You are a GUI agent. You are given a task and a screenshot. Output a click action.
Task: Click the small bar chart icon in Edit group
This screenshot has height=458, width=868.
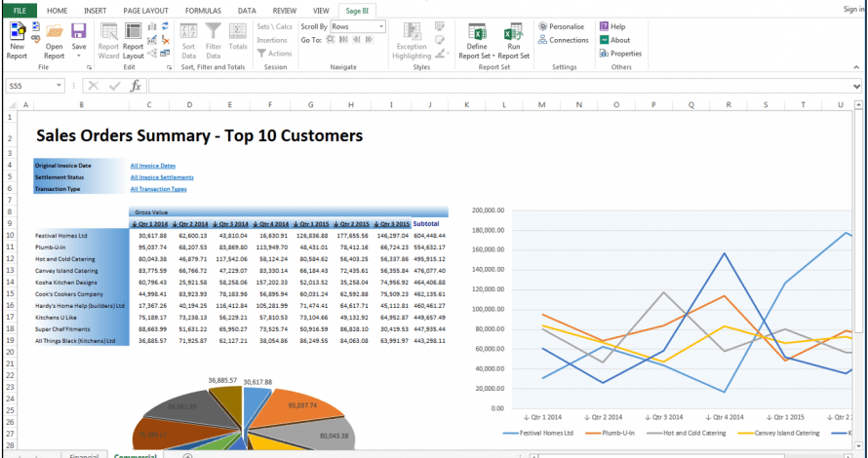point(152,26)
